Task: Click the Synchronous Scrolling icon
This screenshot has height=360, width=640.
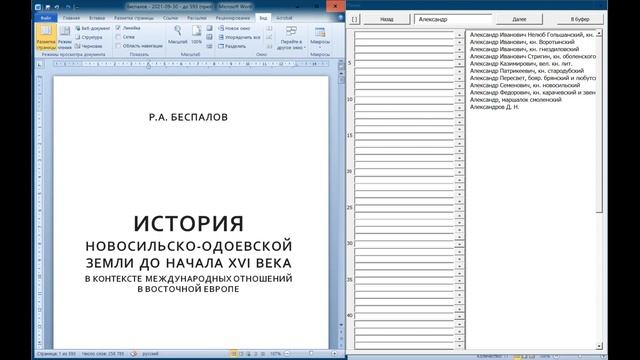Action: tap(269, 37)
